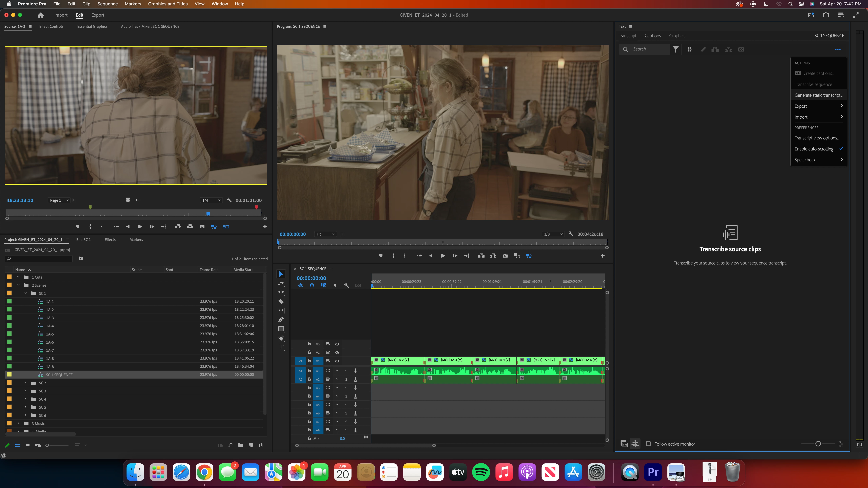Click the Export Frame camera icon in Program monitor
868x488 pixels.
505,256
